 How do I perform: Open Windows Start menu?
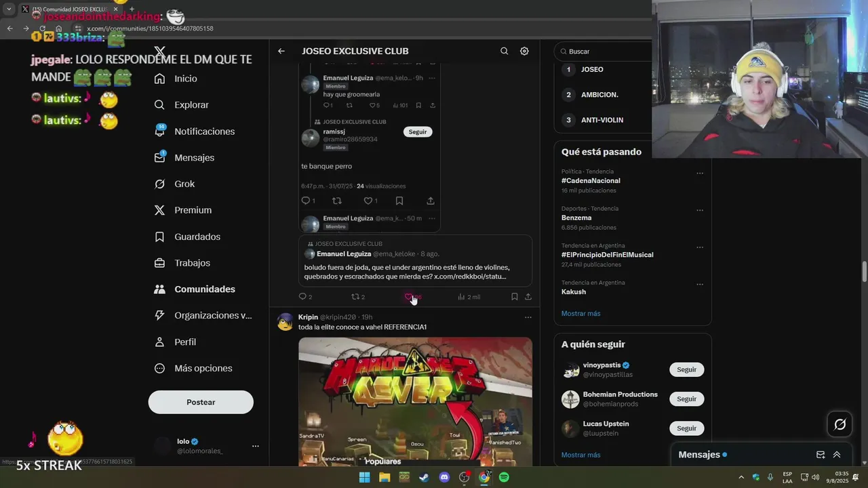(x=364, y=477)
